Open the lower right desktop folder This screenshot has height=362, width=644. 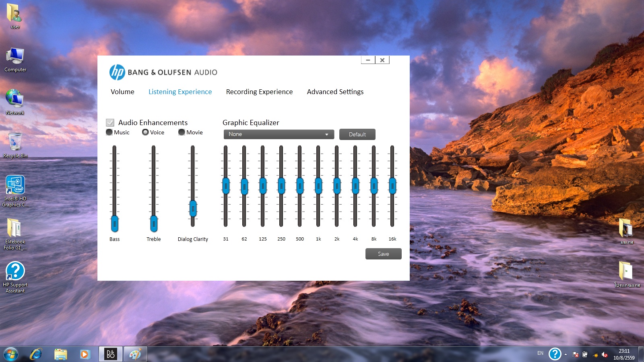626,274
